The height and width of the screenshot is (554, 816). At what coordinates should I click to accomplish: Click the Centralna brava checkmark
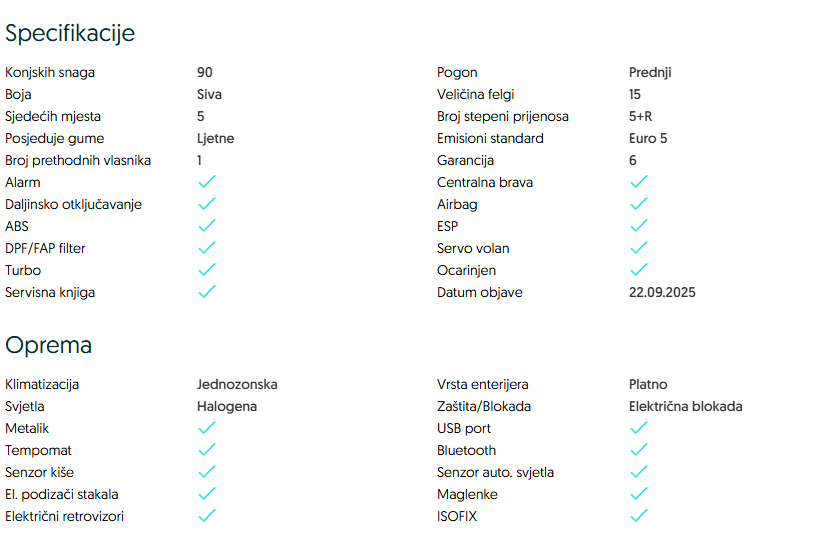coord(639,182)
